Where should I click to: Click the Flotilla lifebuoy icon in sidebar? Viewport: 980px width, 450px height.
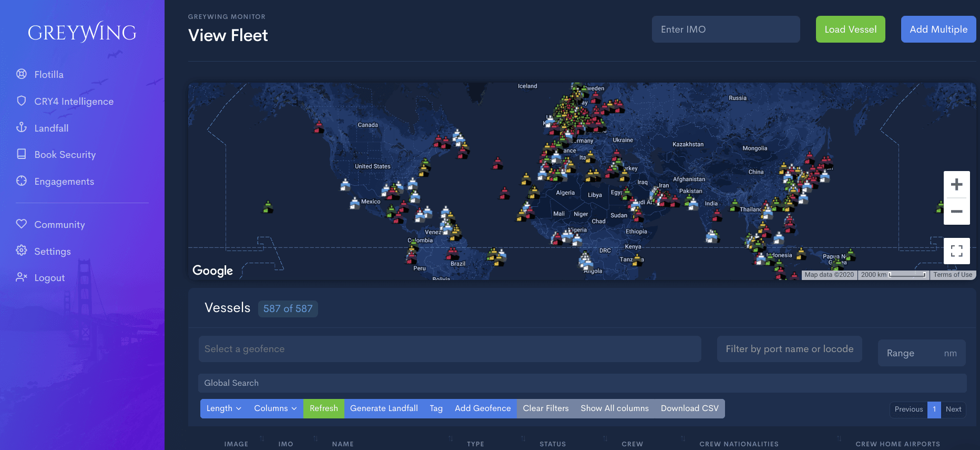tap(22, 74)
